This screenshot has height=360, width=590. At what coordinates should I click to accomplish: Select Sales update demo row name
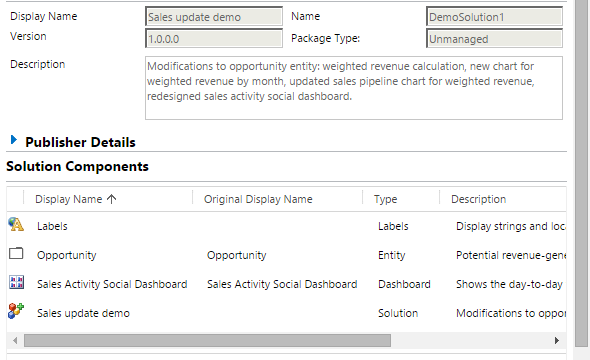pyautogui.click(x=84, y=313)
